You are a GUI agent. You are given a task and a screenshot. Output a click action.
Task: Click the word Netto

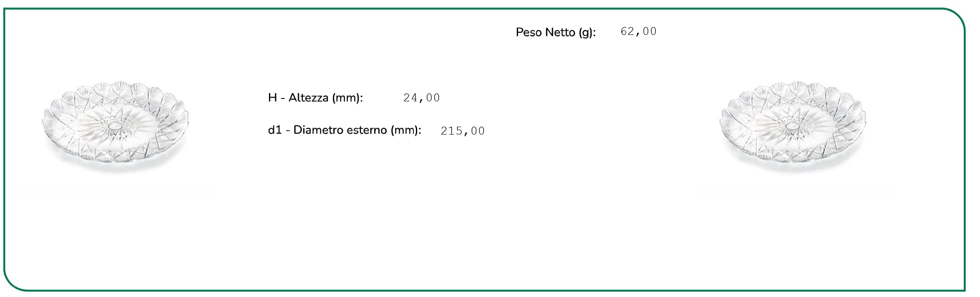click(x=560, y=32)
